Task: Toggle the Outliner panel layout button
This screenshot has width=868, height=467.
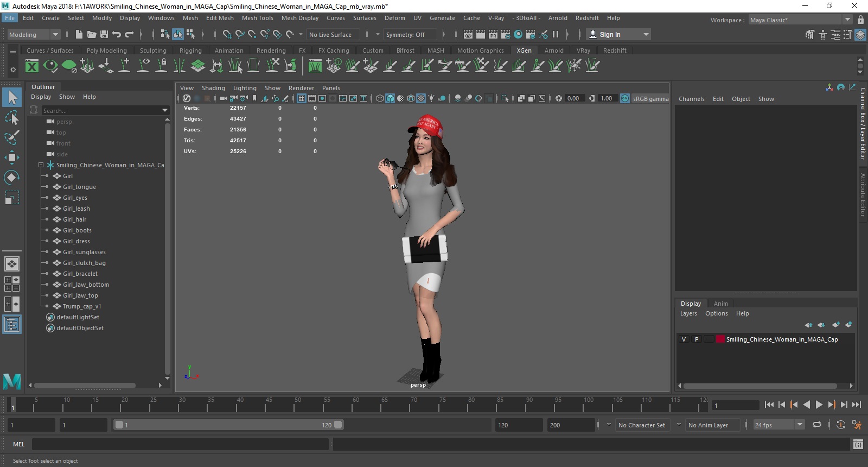Action: [12, 324]
